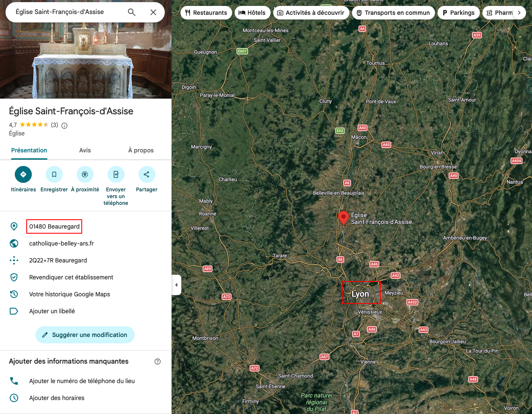This screenshot has height=414, width=532.
Task: Open the Présentation tab
Action: [x=29, y=150]
